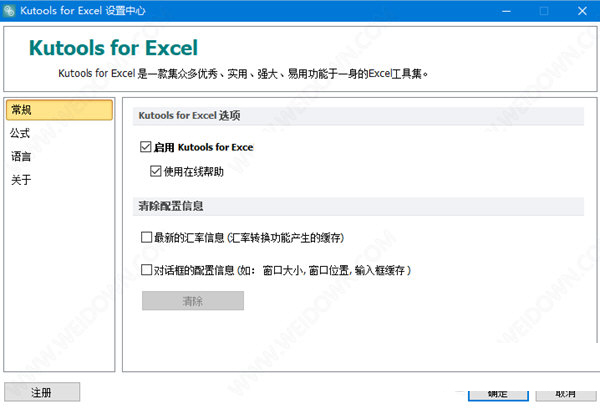Image resolution: width=600 pixels, height=409 pixels.
Task: Click the greyed-out 清除 button
Action: point(193,301)
